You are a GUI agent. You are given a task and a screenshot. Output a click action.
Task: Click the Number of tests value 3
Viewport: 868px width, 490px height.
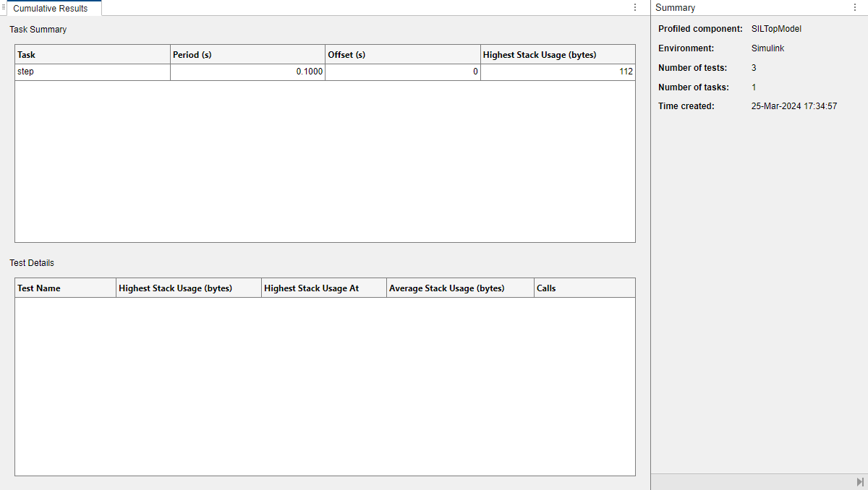(754, 68)
